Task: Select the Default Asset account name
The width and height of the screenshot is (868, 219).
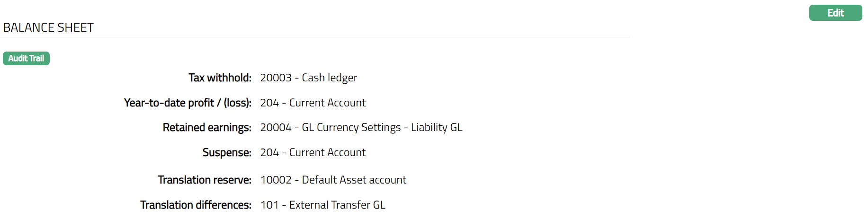Action: pyautogui.click(x=354, y=180)
